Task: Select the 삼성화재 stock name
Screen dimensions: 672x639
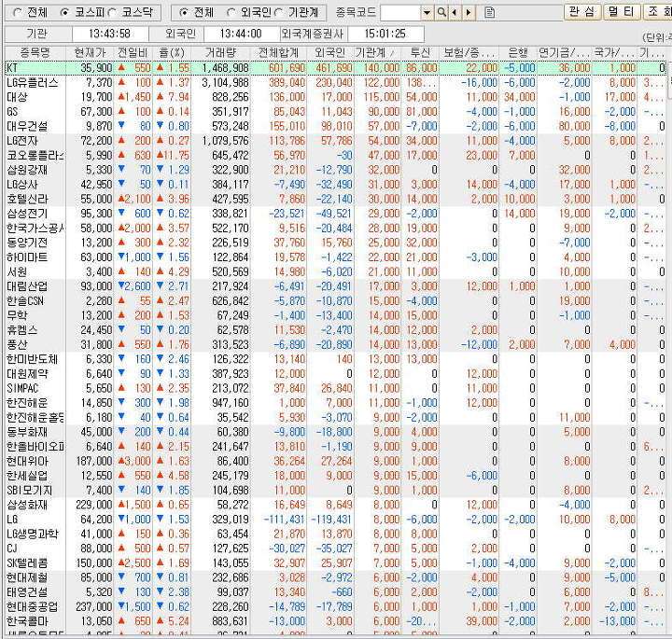Action: pos(27,505)
